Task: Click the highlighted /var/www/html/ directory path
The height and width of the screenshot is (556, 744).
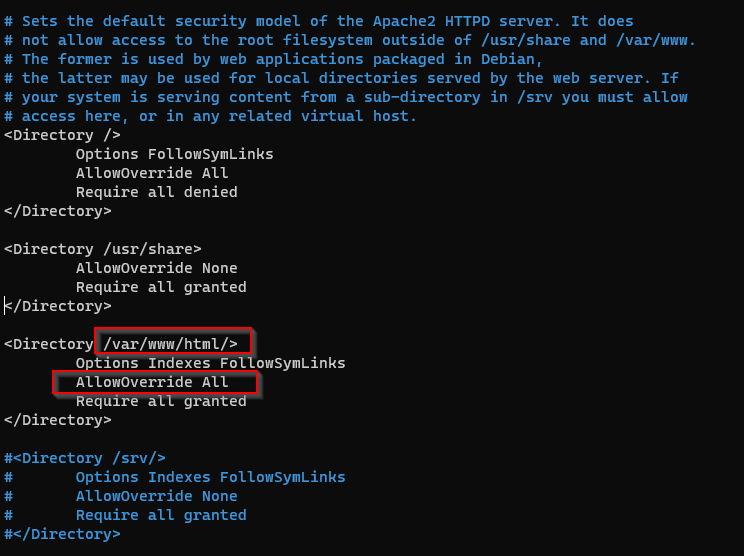Action: (170, 343)
